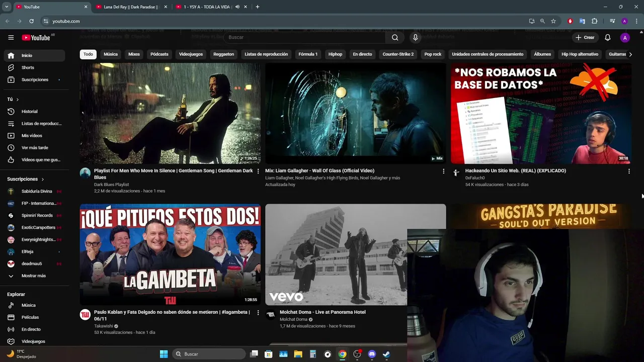This screenshot has width=644, height=362.
Task: Open Takawishi channel link
Action: click(104, 326)
